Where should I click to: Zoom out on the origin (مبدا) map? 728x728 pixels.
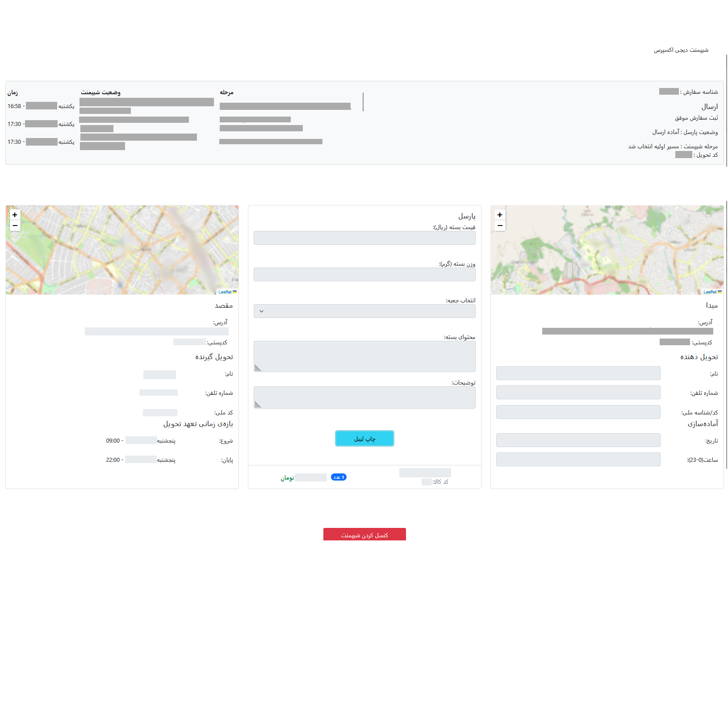tap(500, 226)
